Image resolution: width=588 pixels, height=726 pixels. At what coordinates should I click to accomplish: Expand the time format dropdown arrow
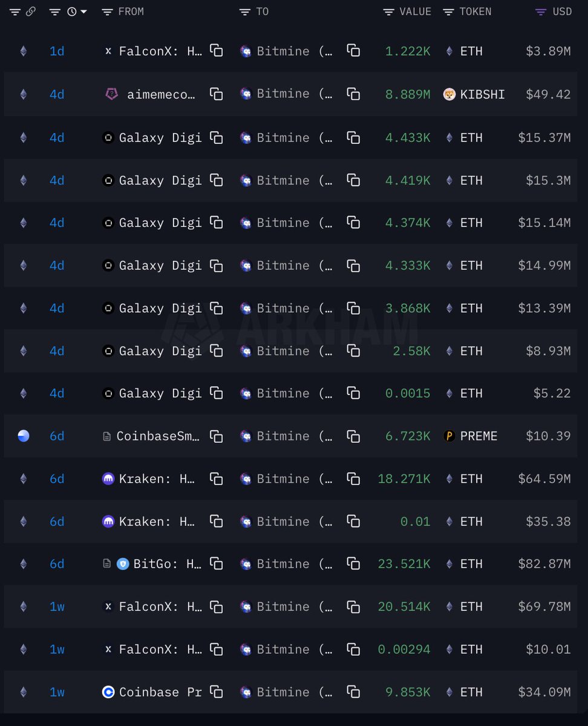(83, 11)
